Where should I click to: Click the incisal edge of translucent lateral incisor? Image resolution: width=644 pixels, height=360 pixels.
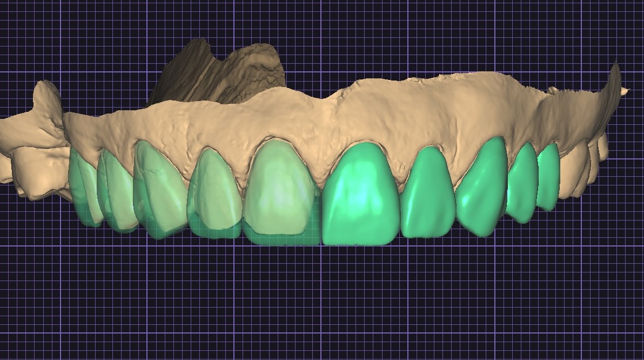[216, 232]
